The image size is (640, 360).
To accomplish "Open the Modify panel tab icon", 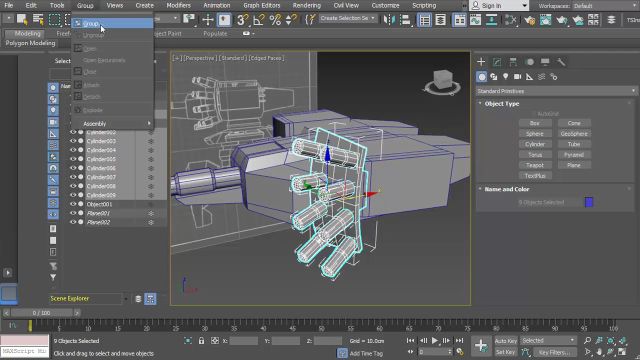I will (497, 62).
